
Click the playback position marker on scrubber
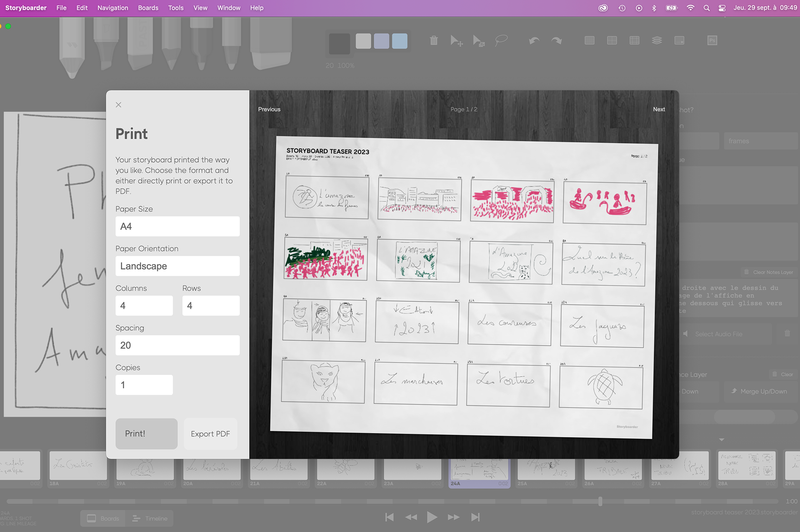coord(600,501)
